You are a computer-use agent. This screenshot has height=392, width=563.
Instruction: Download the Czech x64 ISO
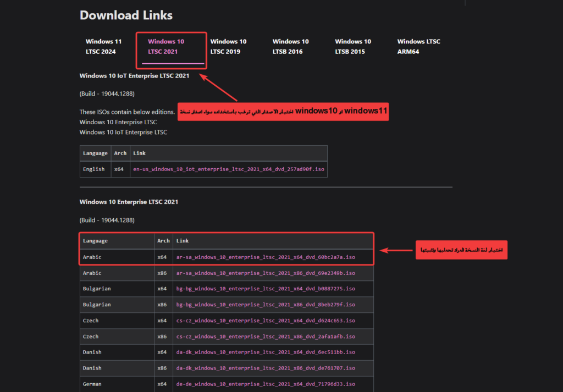266,321
